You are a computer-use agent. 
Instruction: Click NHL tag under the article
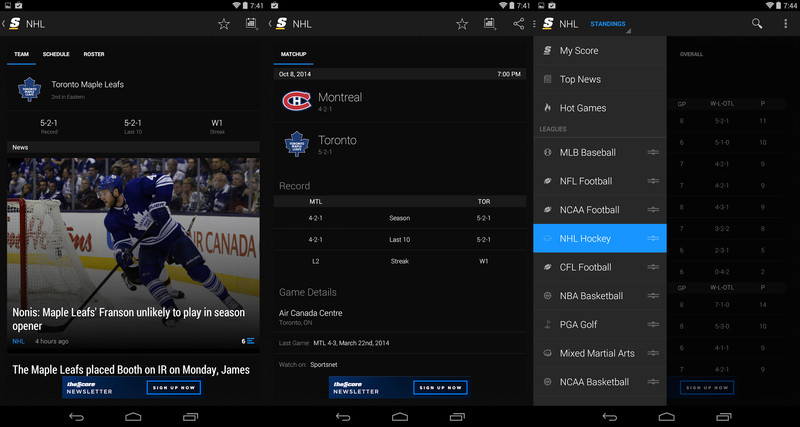(18, 341)
